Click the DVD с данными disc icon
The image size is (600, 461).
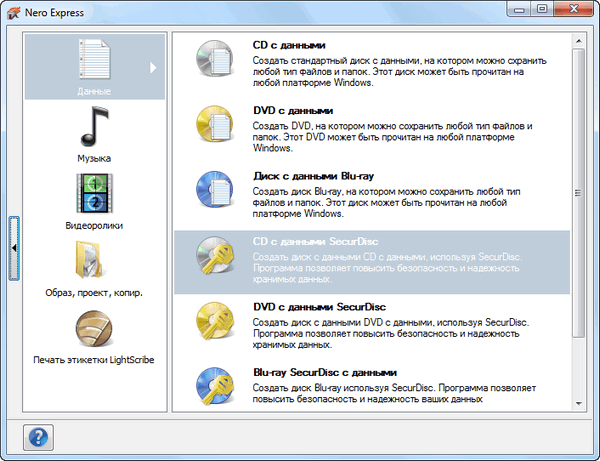215,128
